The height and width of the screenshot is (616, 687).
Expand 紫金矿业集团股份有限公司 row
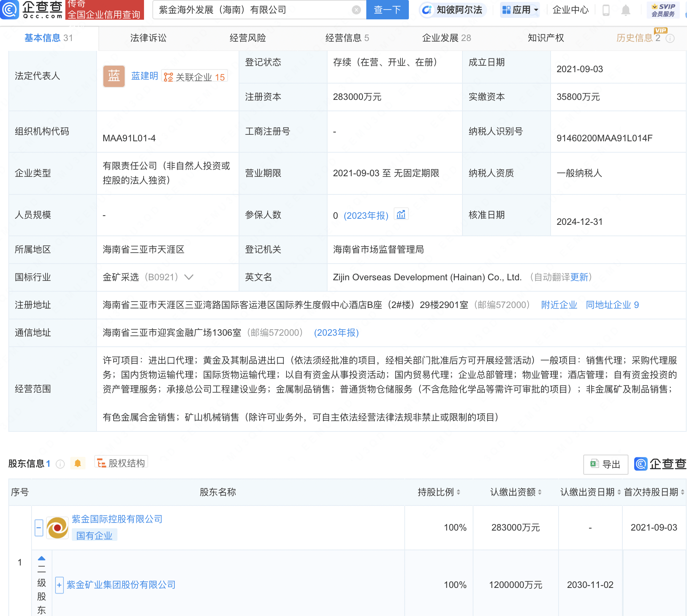[x=59, y=585]
